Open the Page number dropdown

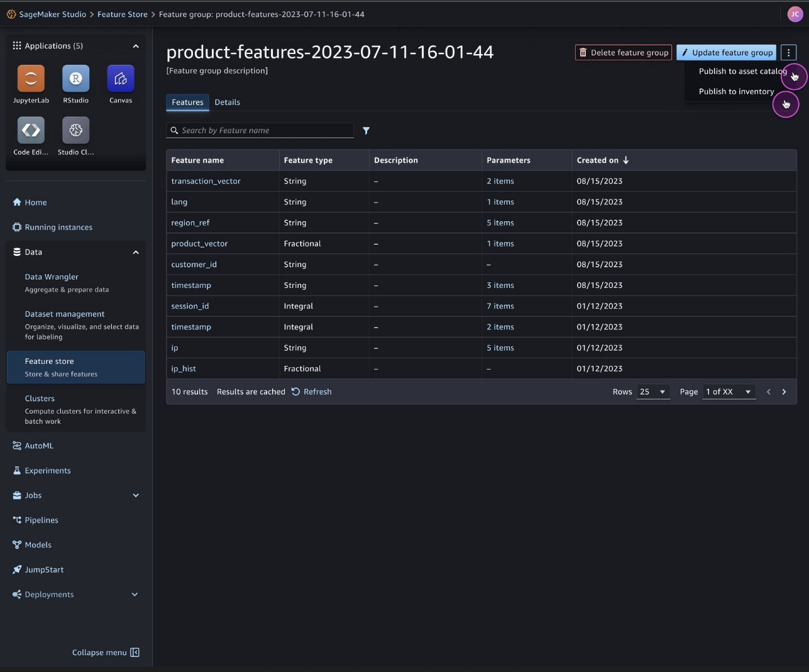pos(729,392)
